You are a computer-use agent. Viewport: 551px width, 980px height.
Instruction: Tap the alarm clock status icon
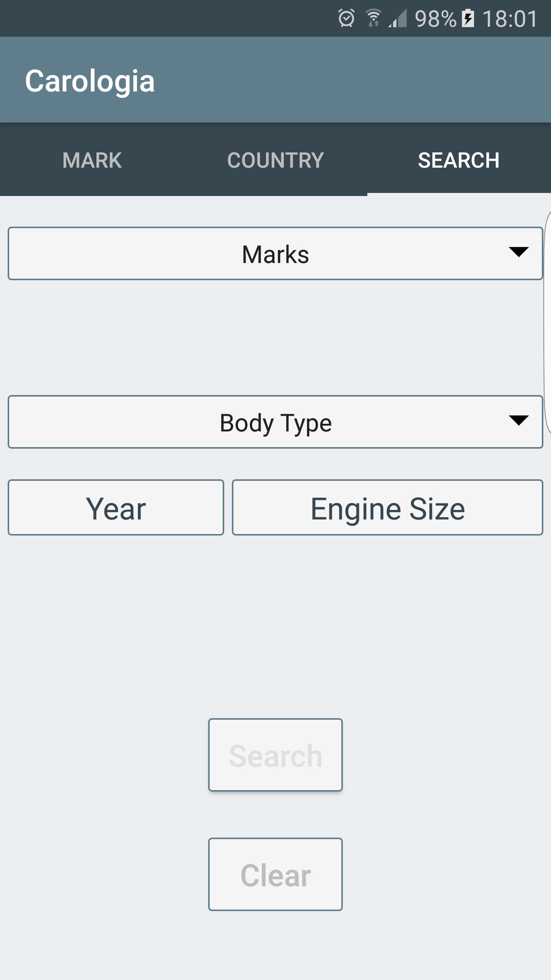tap(346, 18)
